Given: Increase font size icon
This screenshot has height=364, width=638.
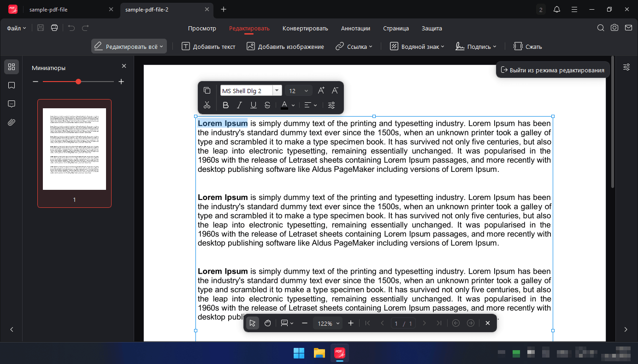Looking at the screenshot, I should (321, 90).
